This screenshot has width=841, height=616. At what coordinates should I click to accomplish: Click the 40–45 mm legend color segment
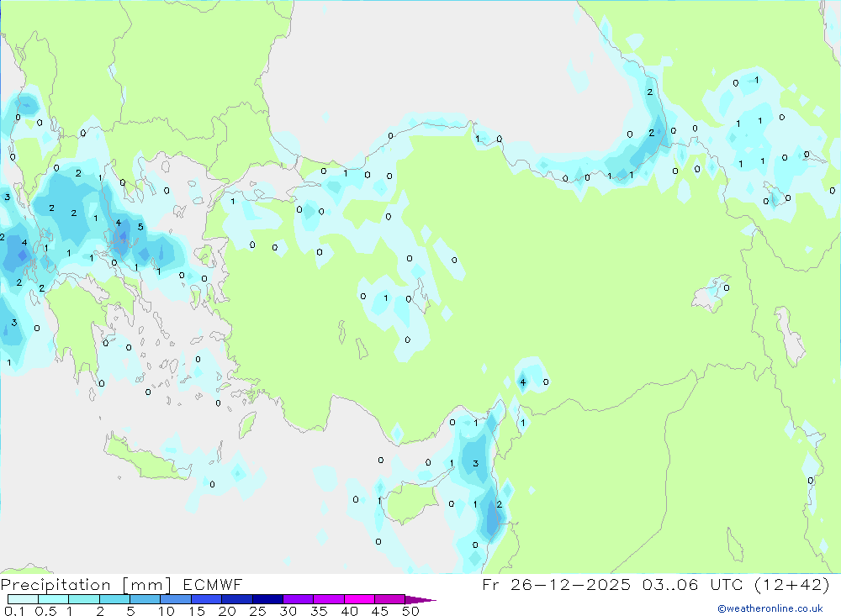tap(359, 599)
